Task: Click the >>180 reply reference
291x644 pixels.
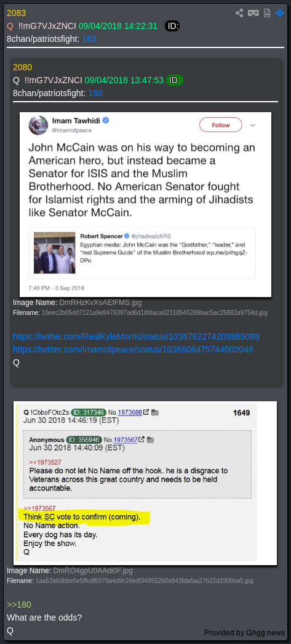Action: (x=19, y=605)
